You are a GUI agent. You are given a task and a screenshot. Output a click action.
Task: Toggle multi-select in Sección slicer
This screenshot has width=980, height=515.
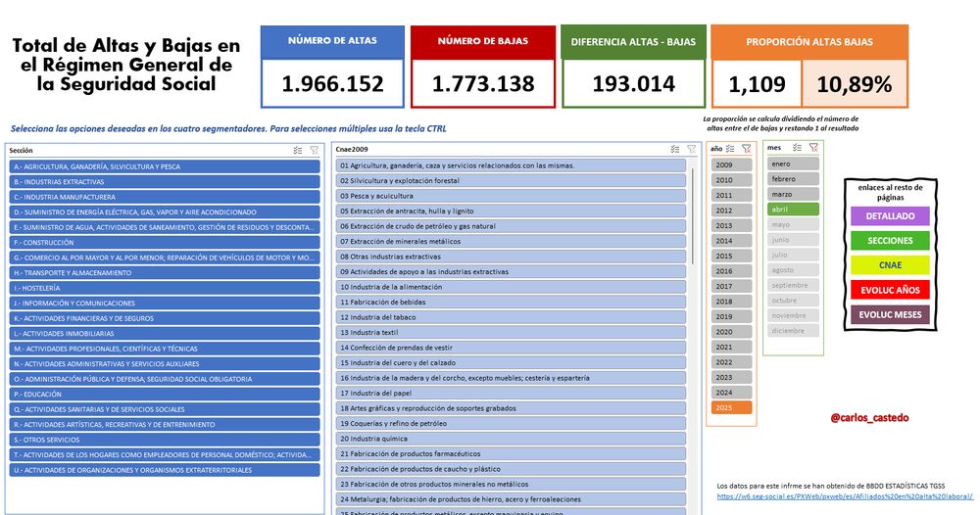coord(298,151)
